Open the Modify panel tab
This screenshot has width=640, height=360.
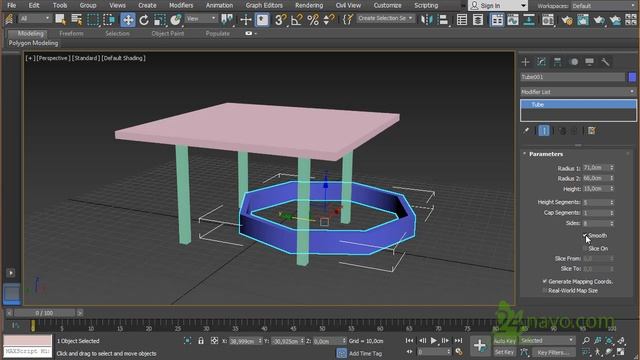(x=541, y=62)
